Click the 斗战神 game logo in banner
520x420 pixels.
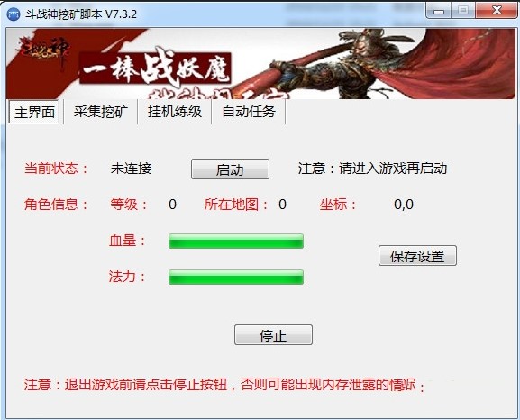pyautogui.click(x=43, y=50)
